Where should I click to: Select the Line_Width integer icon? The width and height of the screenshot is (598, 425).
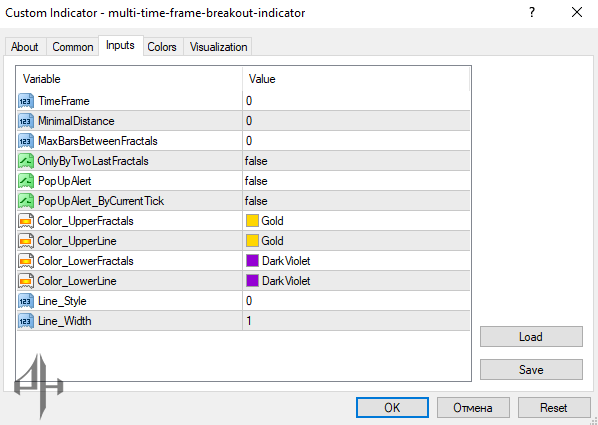[26, 321]
